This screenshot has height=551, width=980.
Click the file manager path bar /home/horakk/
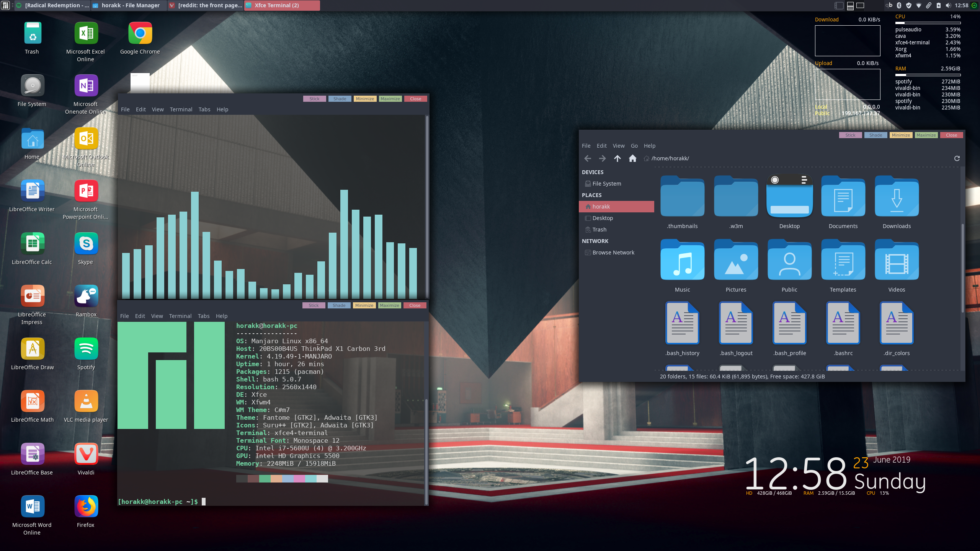point(670,158)
